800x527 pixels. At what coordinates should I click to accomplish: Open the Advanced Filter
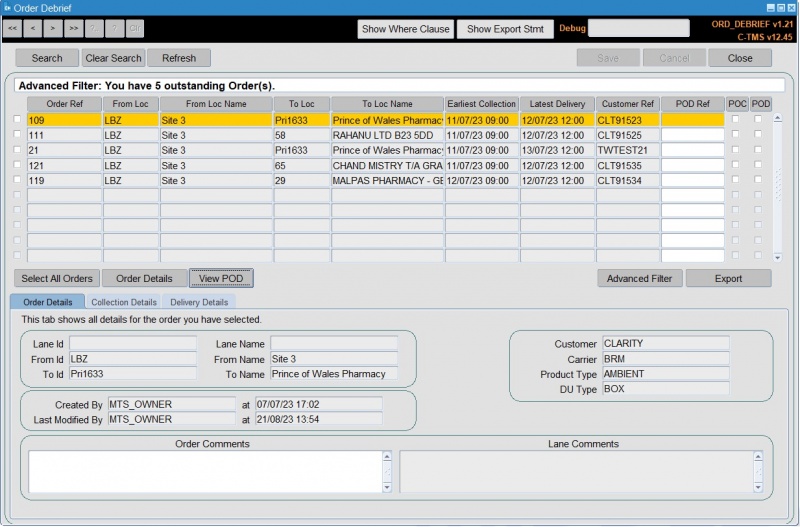pyautogui.click(x=639, y=279)
